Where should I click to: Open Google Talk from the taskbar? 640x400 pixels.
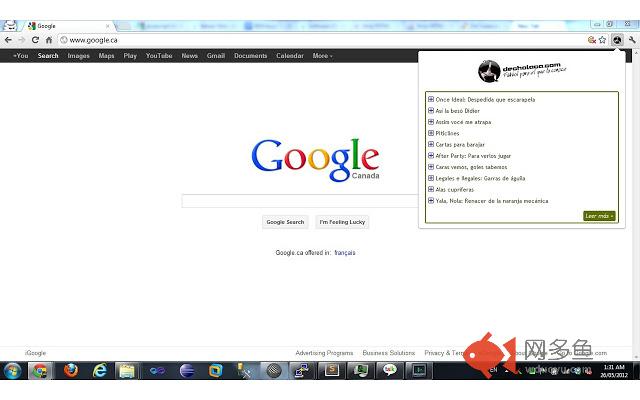389,371
